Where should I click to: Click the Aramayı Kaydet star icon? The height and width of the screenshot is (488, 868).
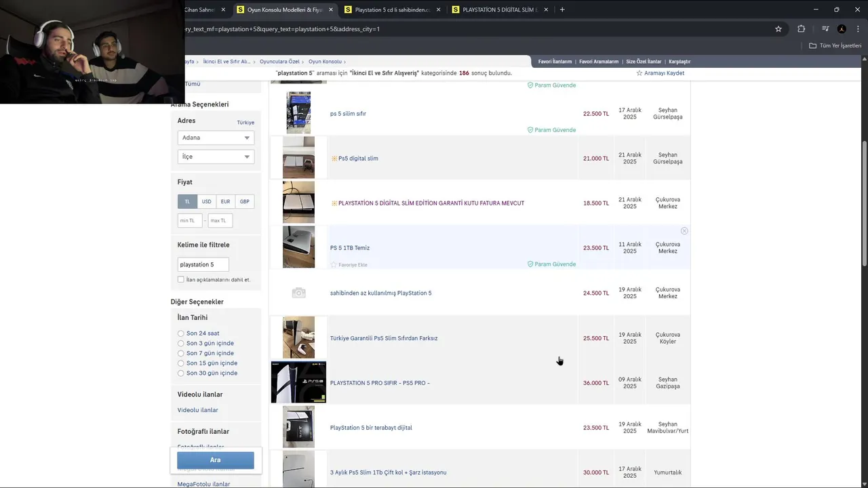(639, 73)
